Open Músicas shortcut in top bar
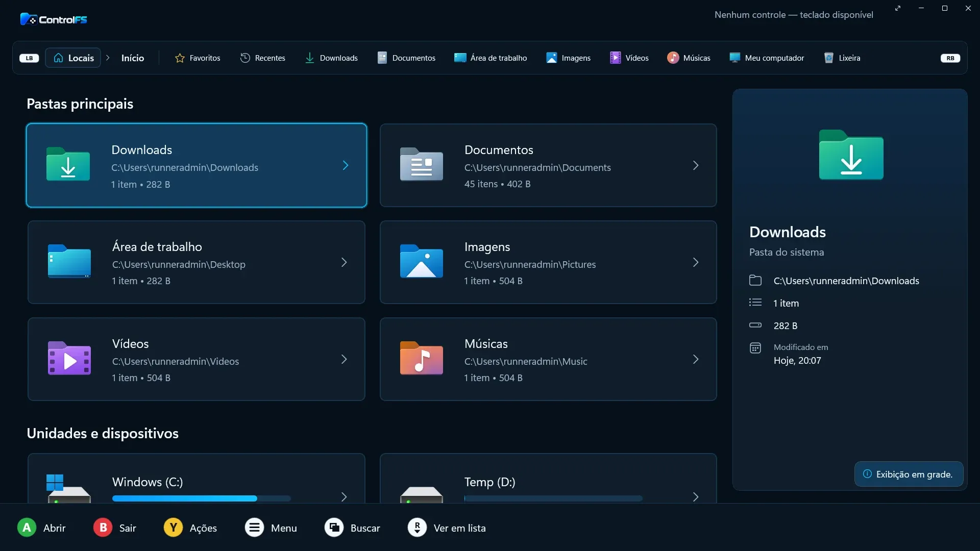 pos(689,58)
